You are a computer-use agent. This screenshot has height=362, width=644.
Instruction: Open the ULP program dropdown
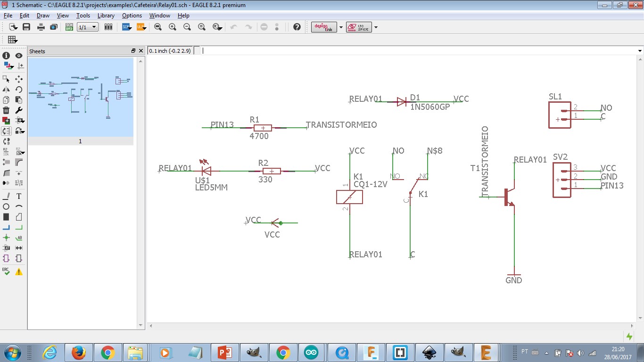141,27
